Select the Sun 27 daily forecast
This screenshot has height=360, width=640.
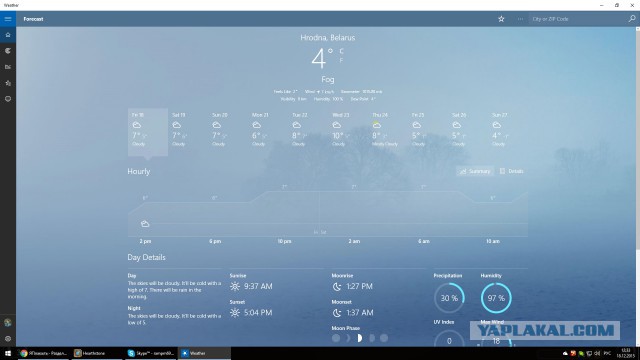click(x=508, y=132)
